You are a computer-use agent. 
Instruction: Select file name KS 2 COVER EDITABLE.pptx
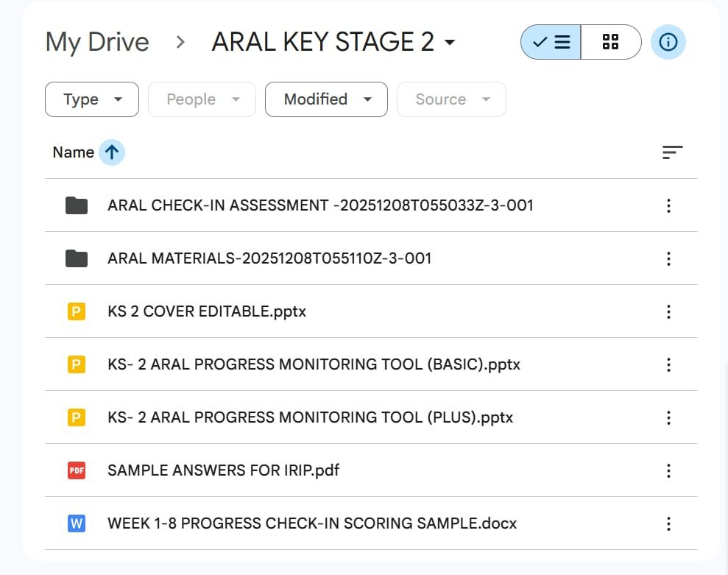click(x=207, y=311)
